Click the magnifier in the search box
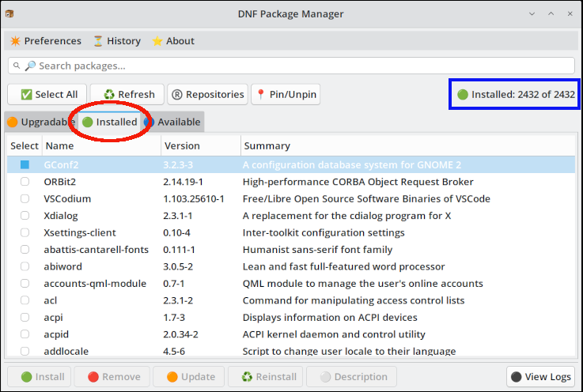The image size is (583, 392). click(30, 66)
